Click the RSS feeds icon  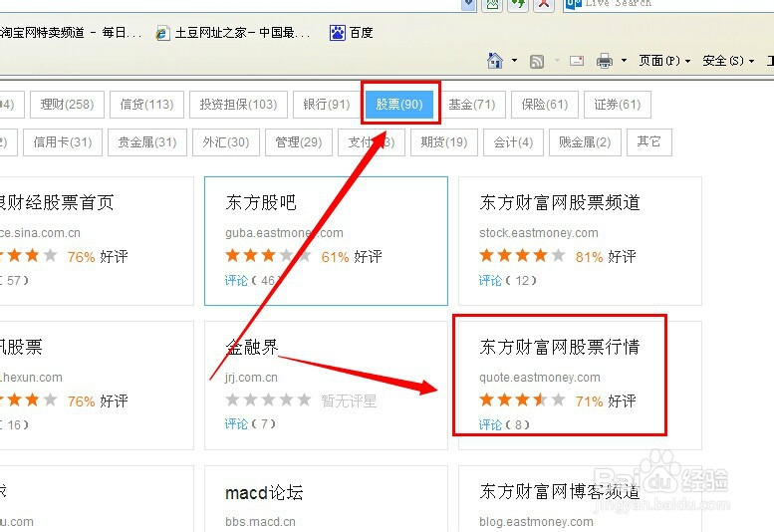coord(537,61)
